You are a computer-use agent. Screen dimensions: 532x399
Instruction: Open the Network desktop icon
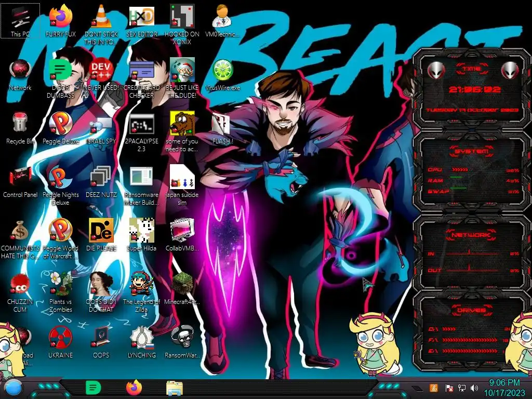coord(20,75)
